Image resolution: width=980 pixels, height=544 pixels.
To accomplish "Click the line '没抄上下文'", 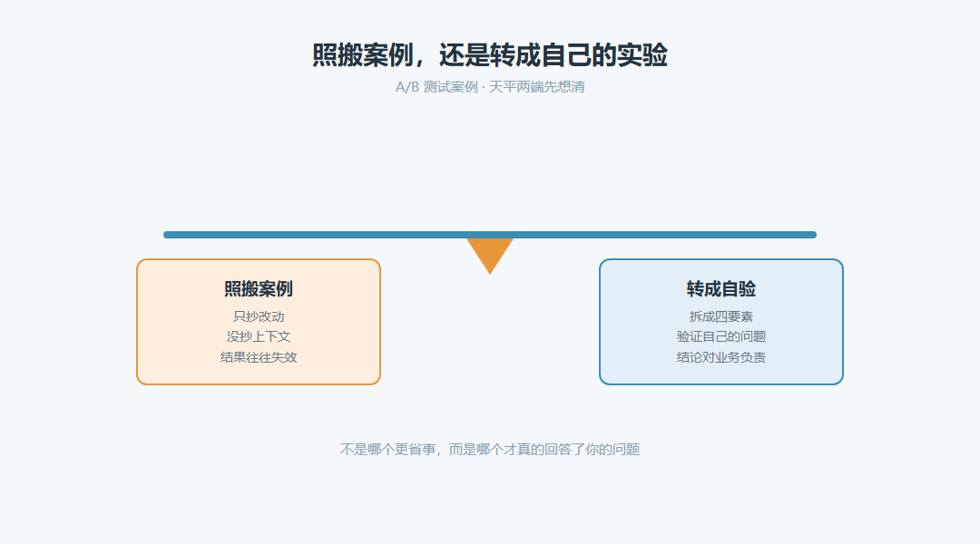I will click(x=258, y=336).
